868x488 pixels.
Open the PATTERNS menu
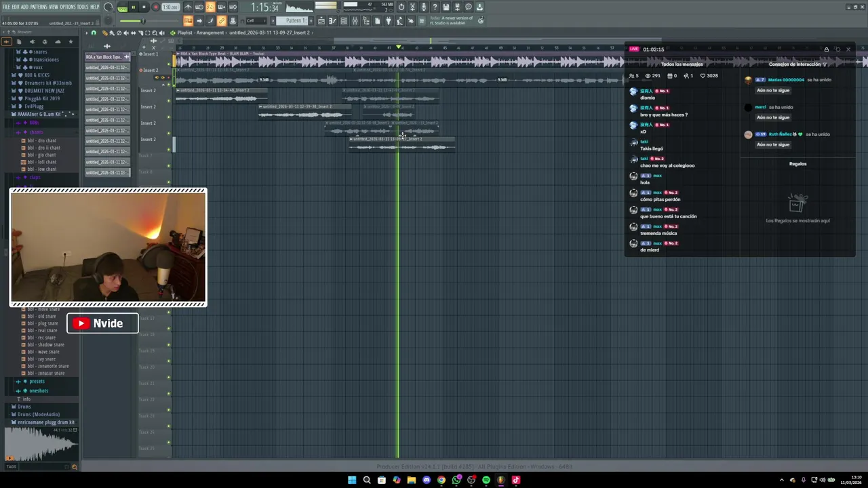pyautogui.click(x=39, y=7)
